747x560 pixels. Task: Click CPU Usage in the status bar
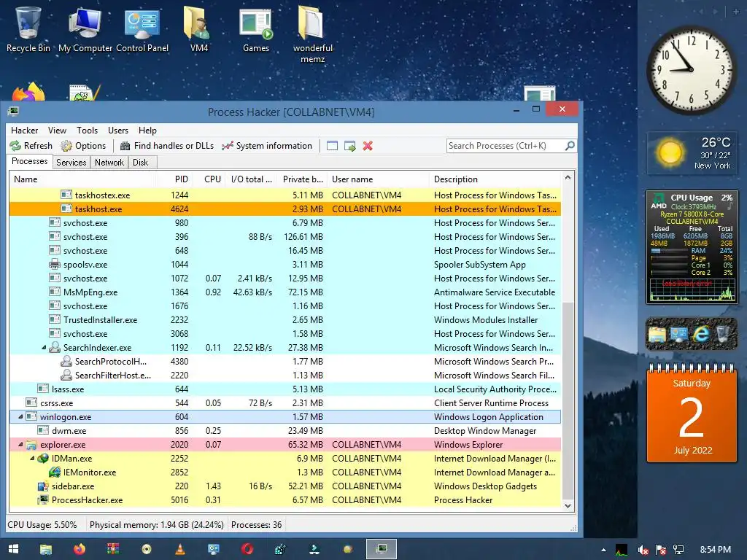coord(42,525)
